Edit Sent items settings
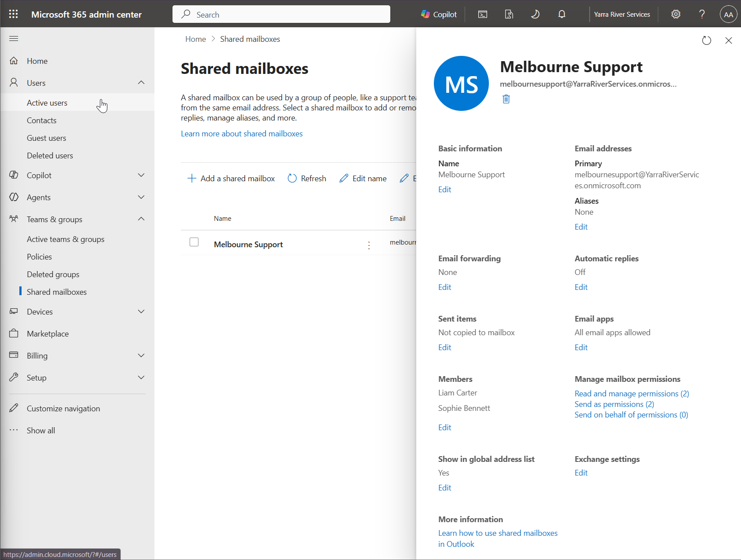 (444, 347)
